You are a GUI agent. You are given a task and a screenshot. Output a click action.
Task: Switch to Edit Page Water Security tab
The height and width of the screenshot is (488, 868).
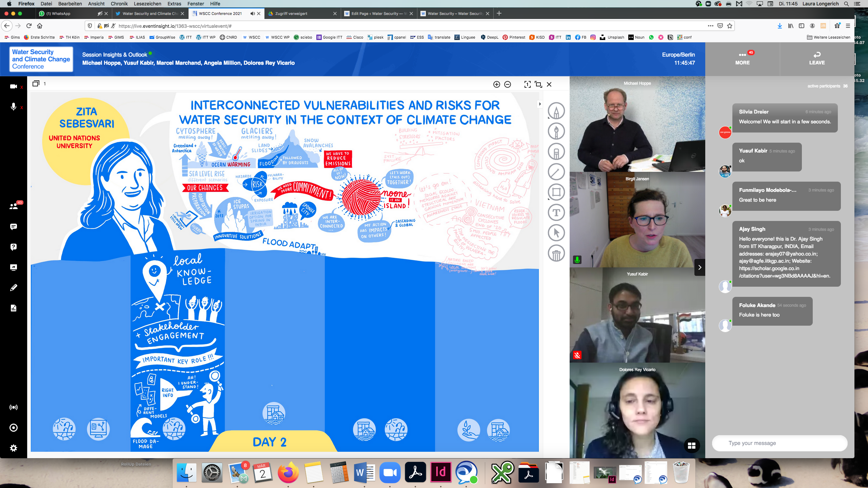(378, 14)
